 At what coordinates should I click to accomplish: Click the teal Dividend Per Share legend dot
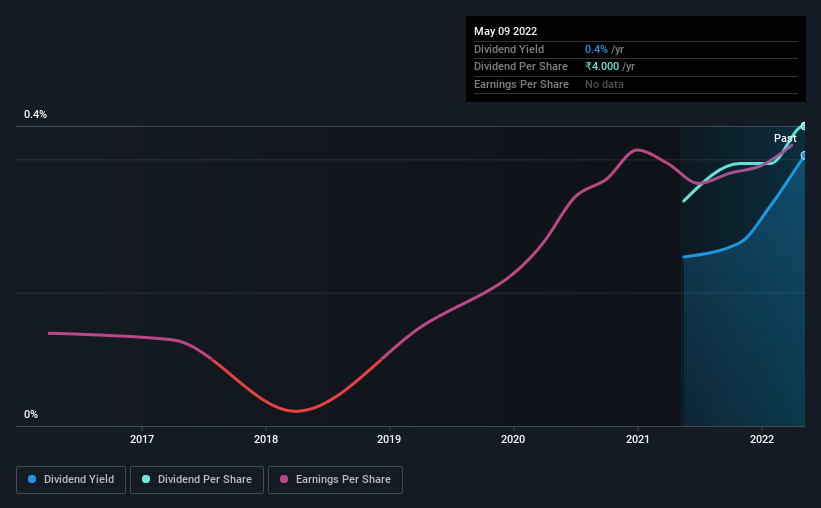(x=146, y=479)
